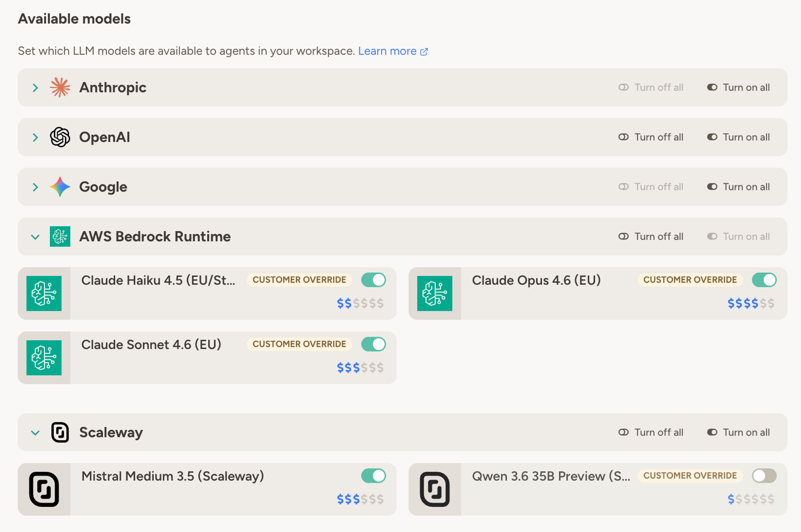801x532 pixels.
Task: Click the Available models heading
Action: 74,19
